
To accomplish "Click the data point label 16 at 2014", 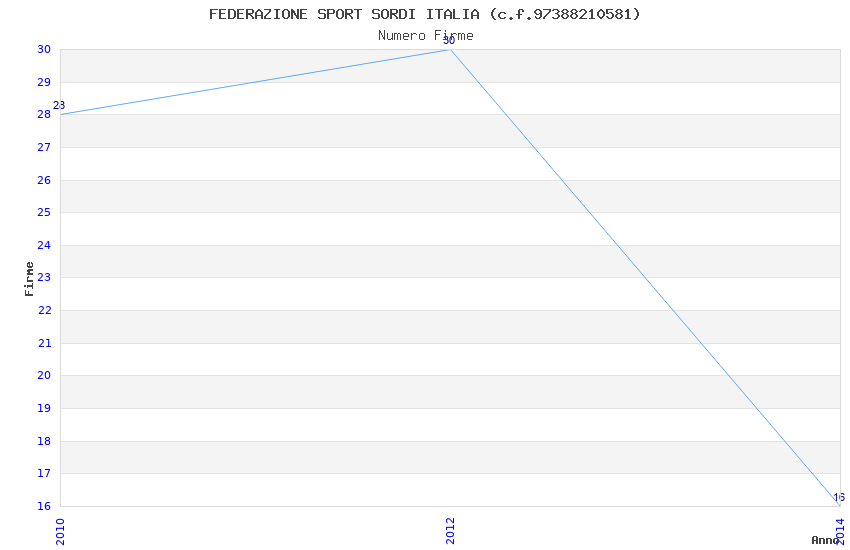I will [839, 497].
